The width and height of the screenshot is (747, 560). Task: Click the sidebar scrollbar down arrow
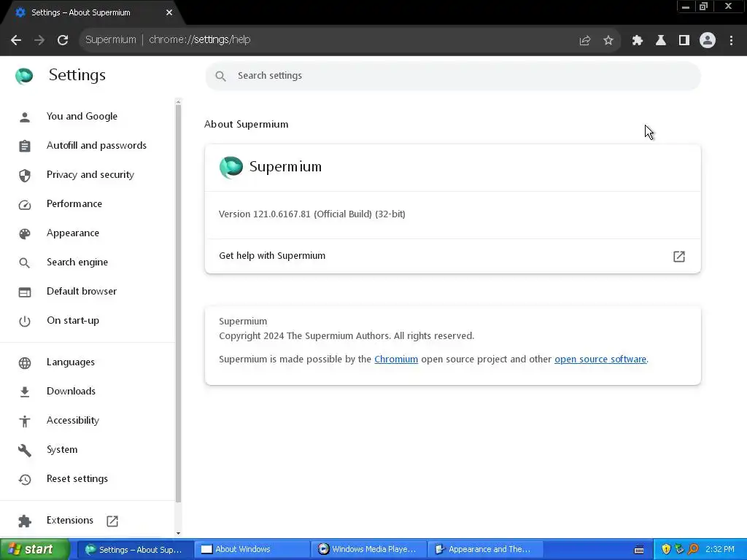pyautogui.click(x=178, y=533)
